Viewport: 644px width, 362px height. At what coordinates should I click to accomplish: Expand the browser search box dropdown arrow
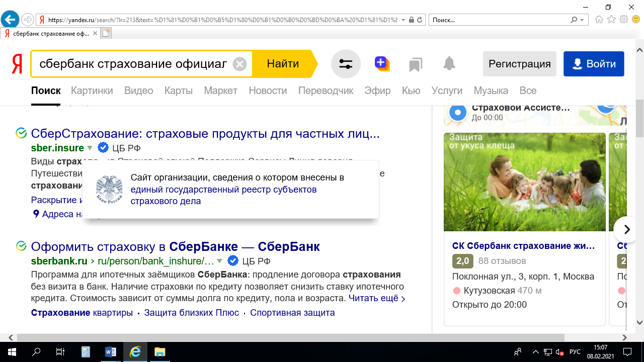pos(582,20)
